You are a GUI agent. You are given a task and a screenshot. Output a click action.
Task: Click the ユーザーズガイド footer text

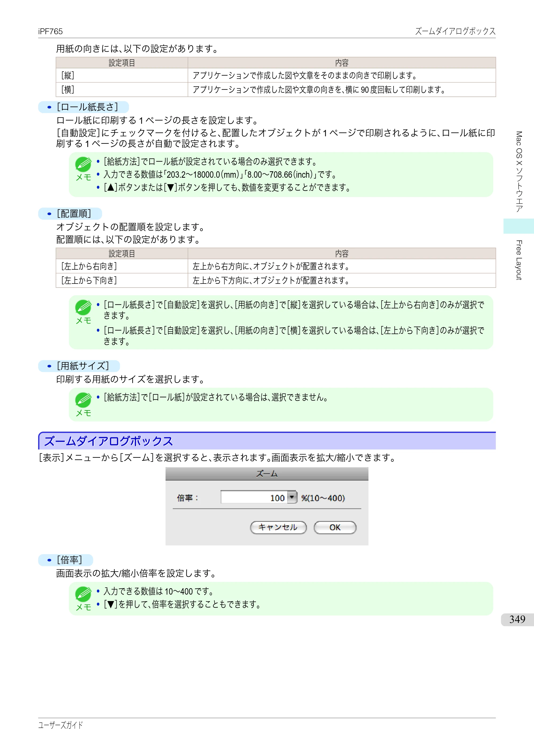tap(61, 725)
